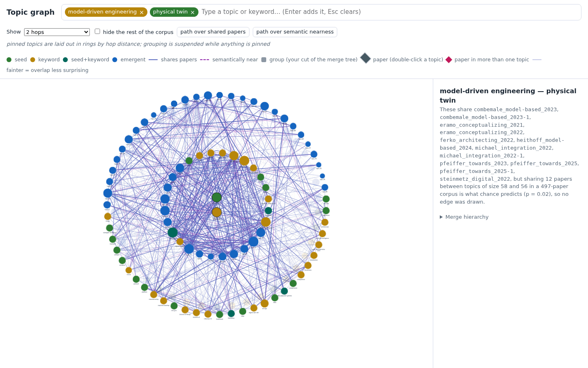Select the devops topic node
The width and height of the screenshot is (588, 368).
[x=265, y=303]
